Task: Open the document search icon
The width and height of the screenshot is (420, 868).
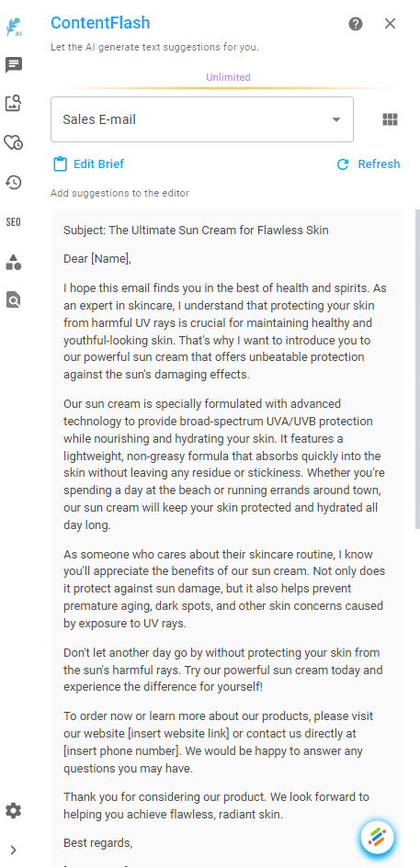Action: [13, 300]
